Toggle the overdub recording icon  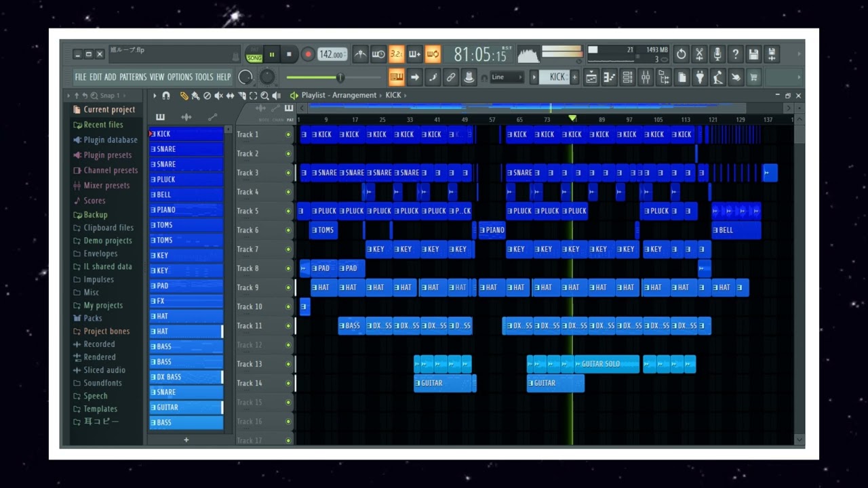(x=414, y=54)
